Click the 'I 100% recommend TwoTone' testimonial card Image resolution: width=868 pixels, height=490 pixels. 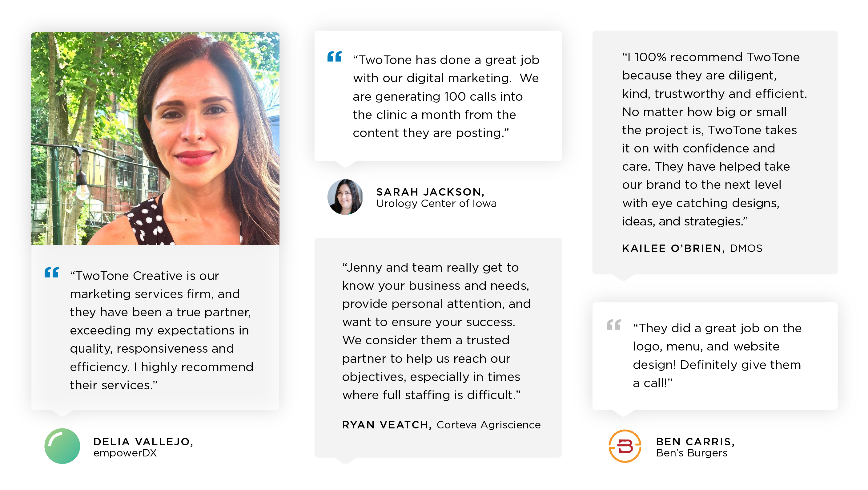(715, 152)
